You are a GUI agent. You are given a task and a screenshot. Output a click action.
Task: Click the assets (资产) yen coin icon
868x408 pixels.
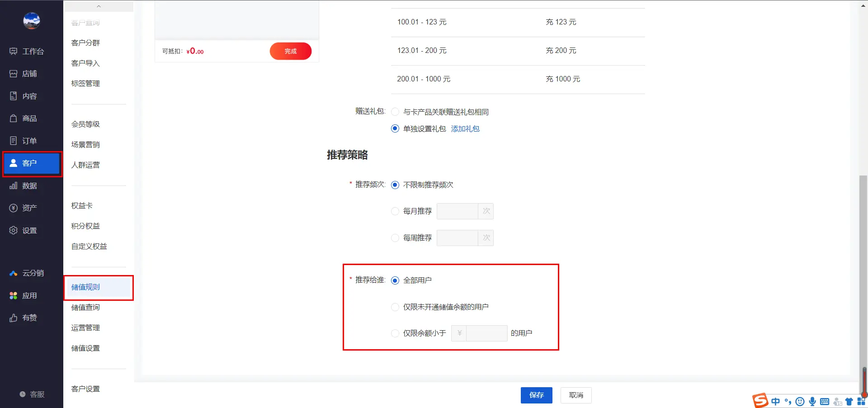(14, 208)
